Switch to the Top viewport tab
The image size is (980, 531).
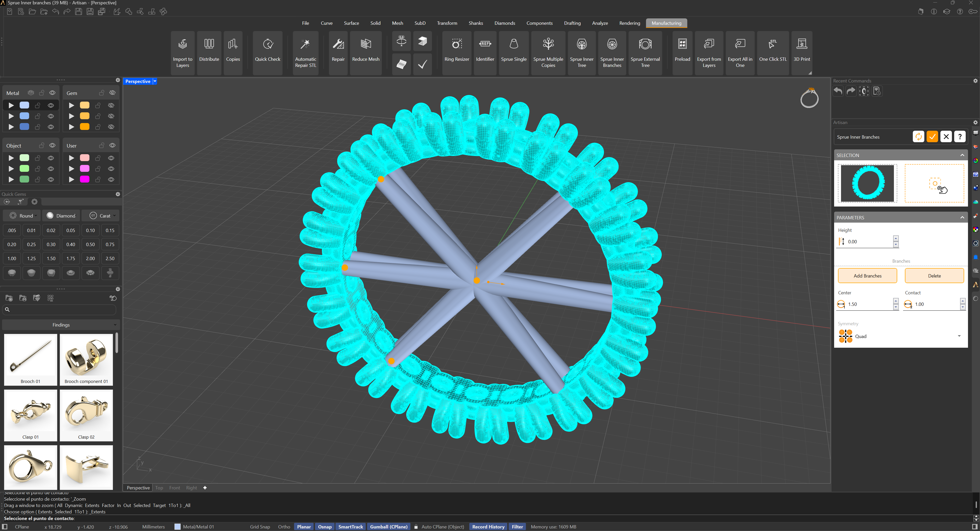[159, 488]
